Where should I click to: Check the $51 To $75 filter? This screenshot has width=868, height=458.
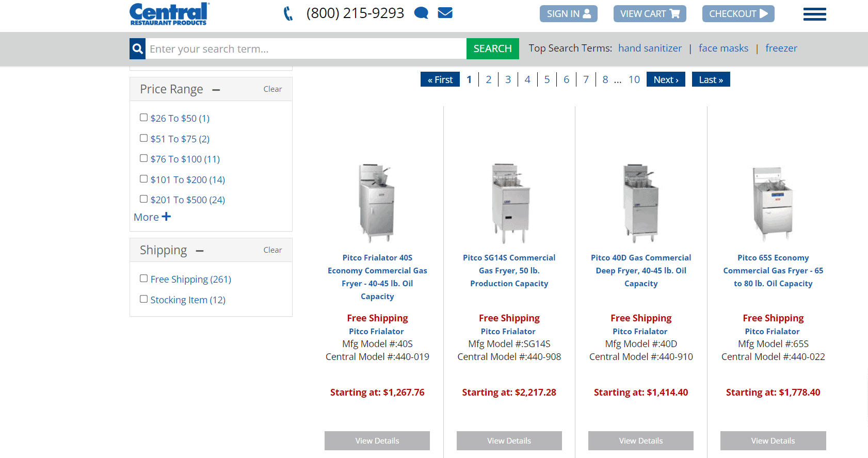click(x=143, y=138)
